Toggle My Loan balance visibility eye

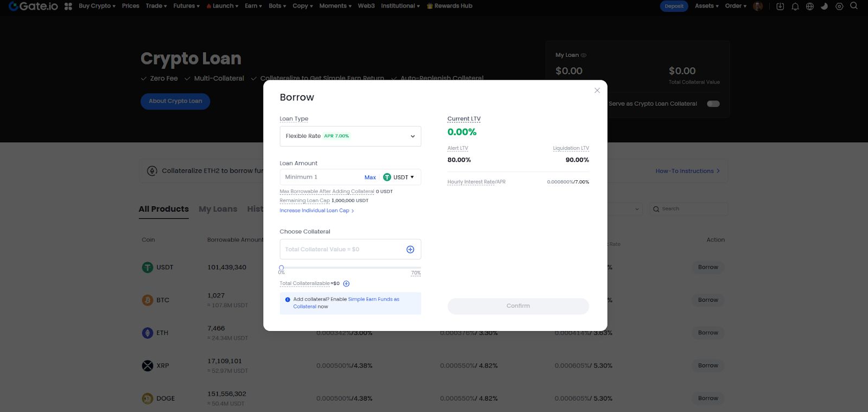point(584,55)
